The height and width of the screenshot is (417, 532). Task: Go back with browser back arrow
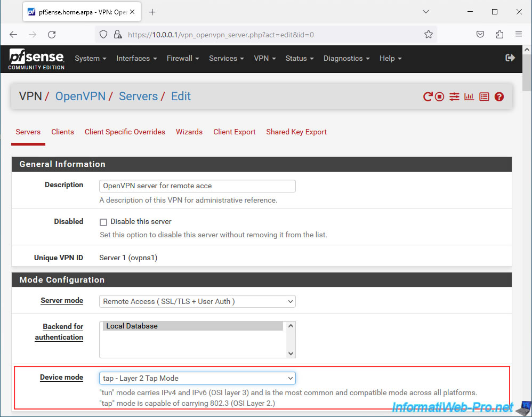point(13,35)
